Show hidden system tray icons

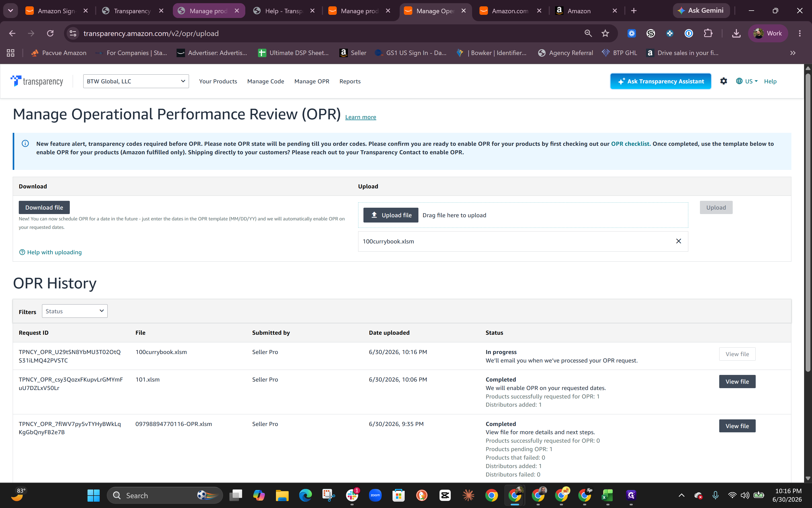[x=681, y=495]
